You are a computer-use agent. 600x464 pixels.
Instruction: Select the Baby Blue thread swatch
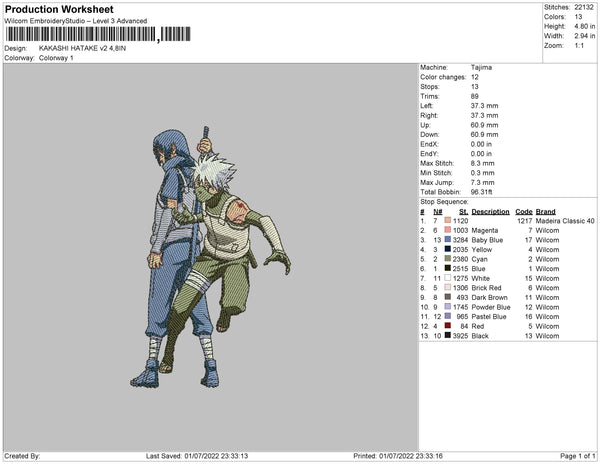click(x=450, y=240)
